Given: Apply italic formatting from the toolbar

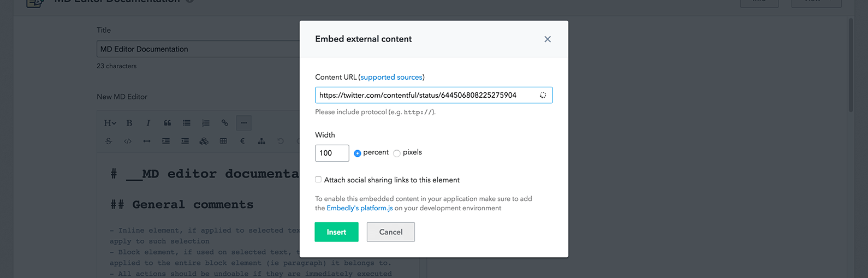Looking at the screenshot, I should click(148, 123).
